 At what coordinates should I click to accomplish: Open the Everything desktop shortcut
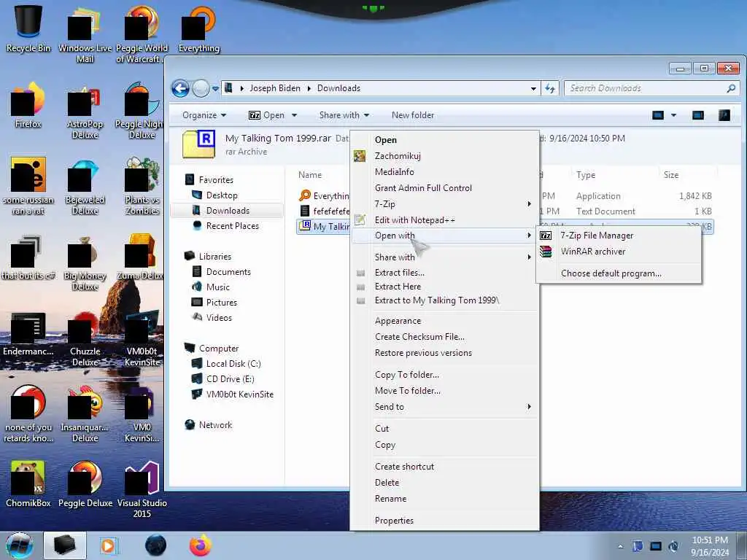point(198,28)
